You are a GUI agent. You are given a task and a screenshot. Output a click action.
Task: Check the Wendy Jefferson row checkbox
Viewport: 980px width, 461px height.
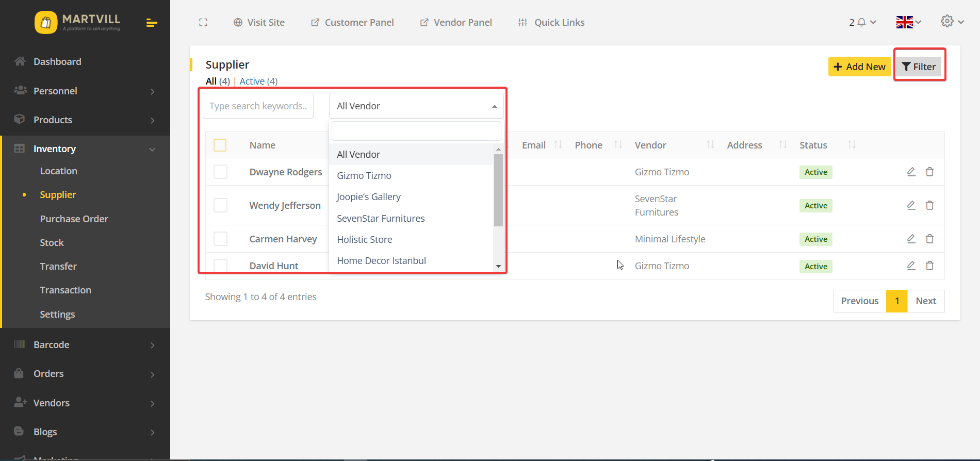pos(220,205)
